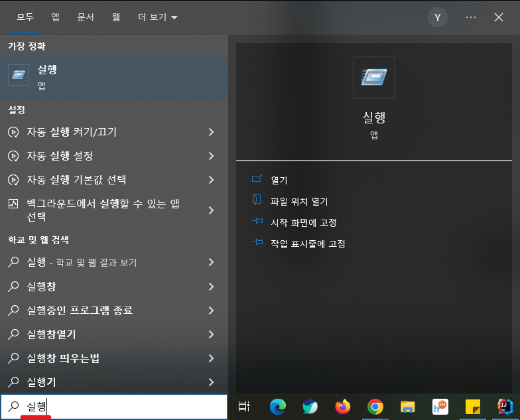Expand 실행중인 프로그램 종료 chevron
This screenshot has height=420, width=520.
coord(211,311)
